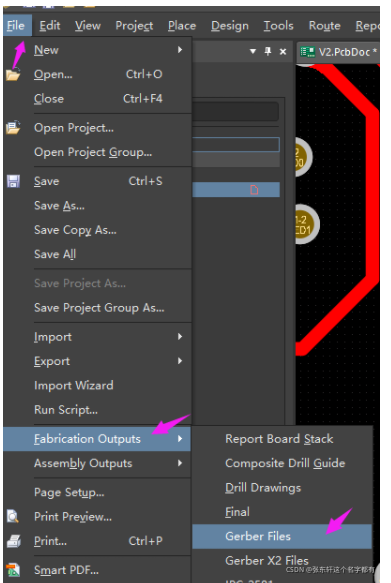Choose Smart PDF... entry
This screenshot has width=391, height=583.
(x=97, y=570)
